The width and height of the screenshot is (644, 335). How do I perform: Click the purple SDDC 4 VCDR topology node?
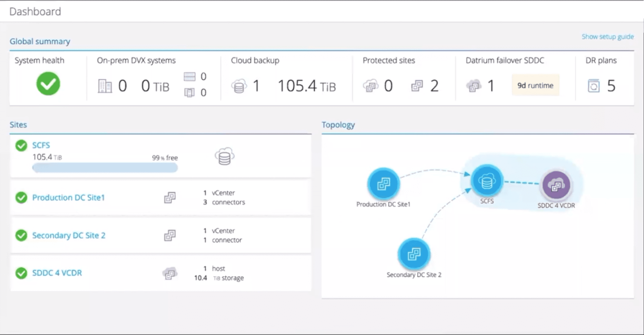pos(556,185)
